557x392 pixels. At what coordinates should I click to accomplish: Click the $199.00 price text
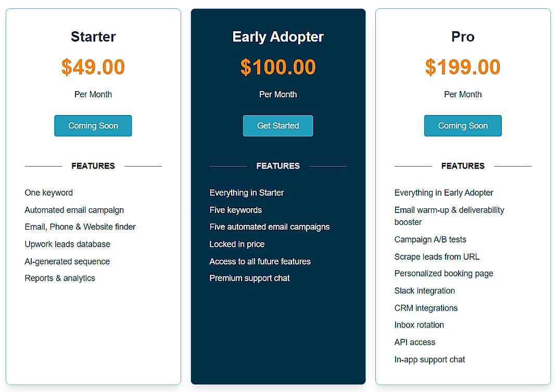(x=462, y=67)
